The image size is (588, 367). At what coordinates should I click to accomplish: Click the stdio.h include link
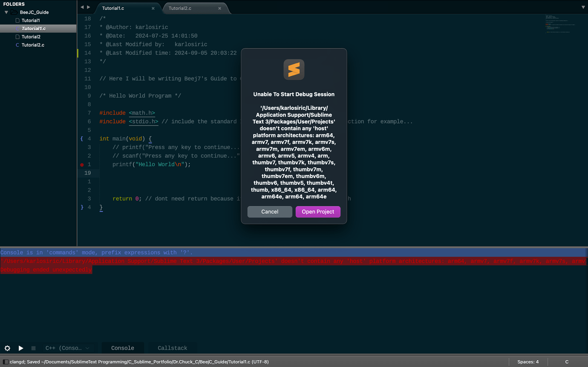(144, 121)
